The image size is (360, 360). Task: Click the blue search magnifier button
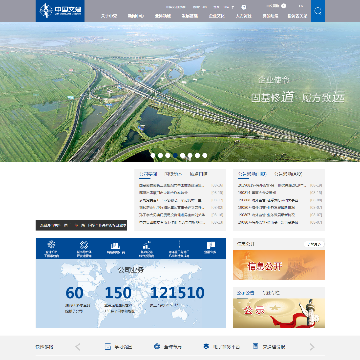[x=318, y=11]
